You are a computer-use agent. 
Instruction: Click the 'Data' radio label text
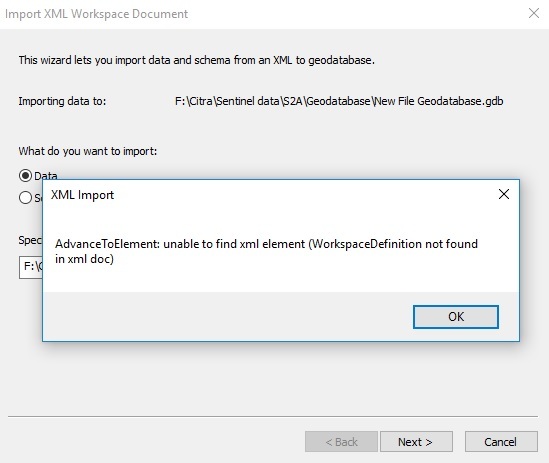[46, 175]
